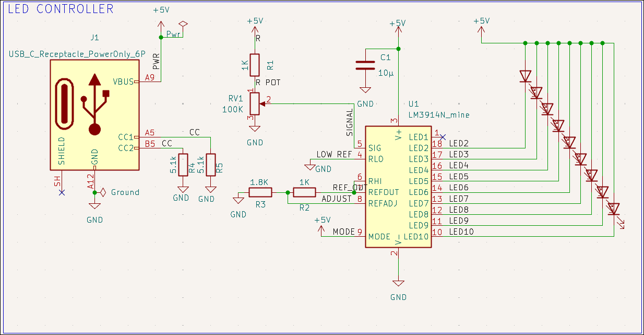644x335 pixels.
Task: Select resistor R1 symbol below +5V
Action: [x=255, y=65]
